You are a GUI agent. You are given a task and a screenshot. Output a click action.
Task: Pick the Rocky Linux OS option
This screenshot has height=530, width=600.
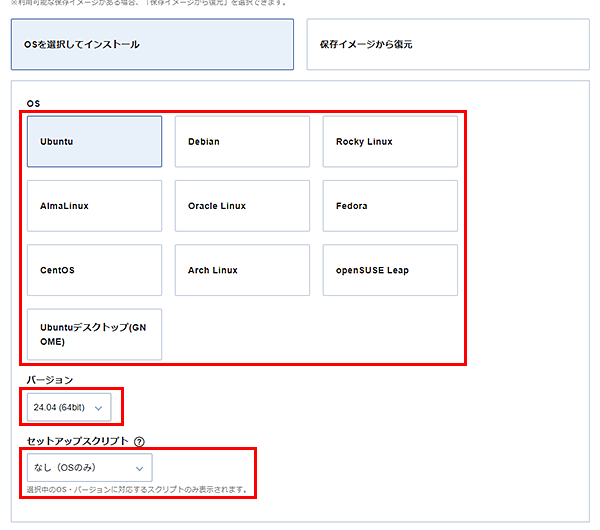point(390,142)
